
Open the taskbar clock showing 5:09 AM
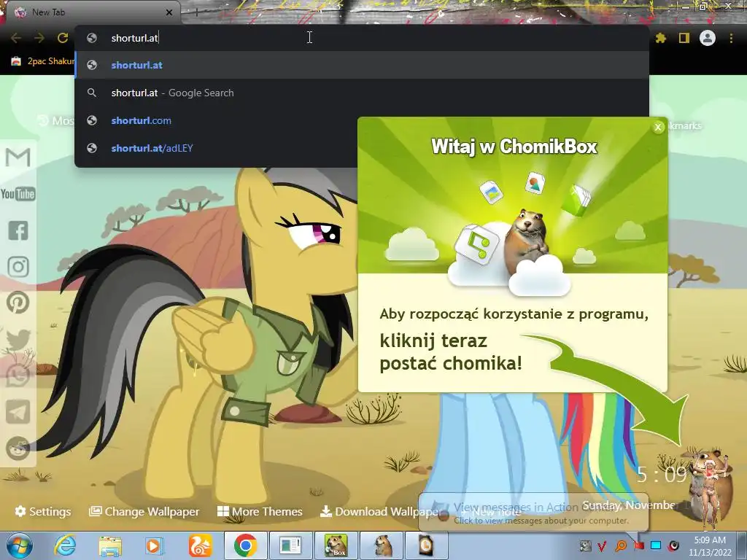pyautogui.click(x=710, y=546)
